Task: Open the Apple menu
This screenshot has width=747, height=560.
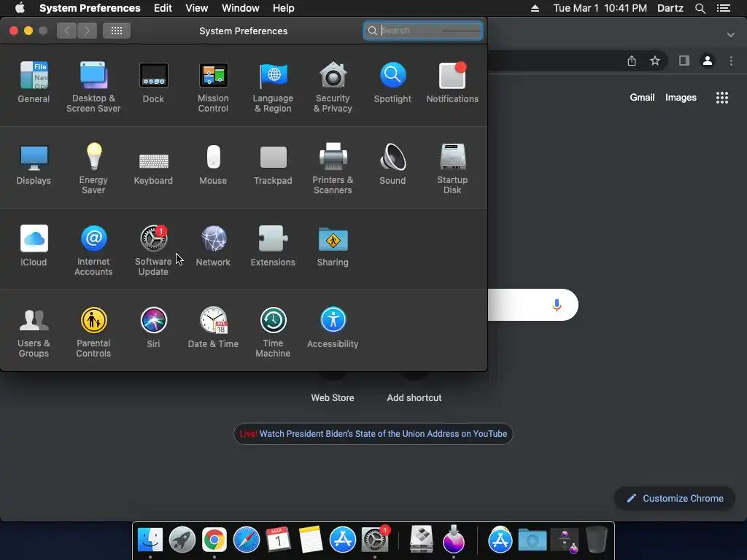Action: tap(20, 8)
